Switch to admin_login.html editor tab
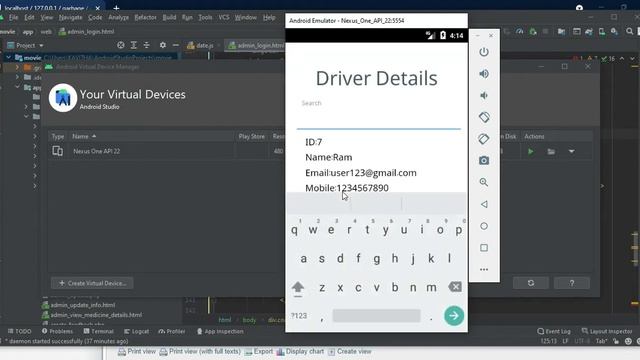The width and height of the screenshot is (640, 360). (256, 45)
